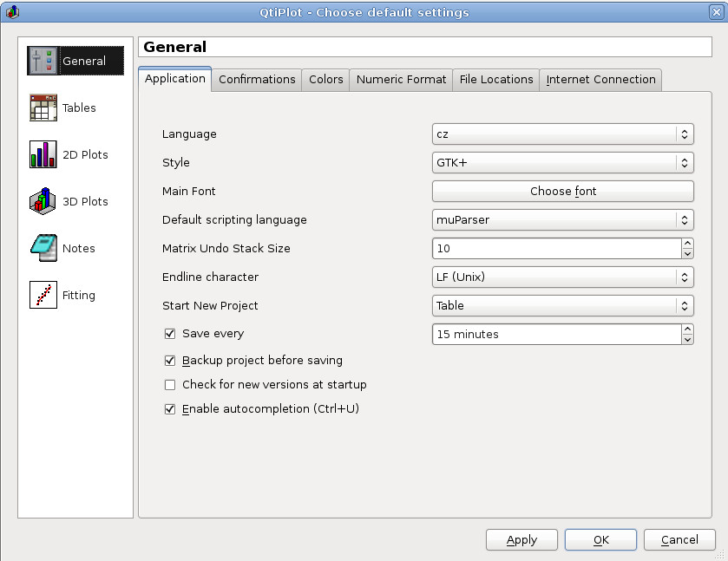This screenshot has height=561, width=728.
Task: Select the Tables label in the sidebar
Action: tap(79, 108)
